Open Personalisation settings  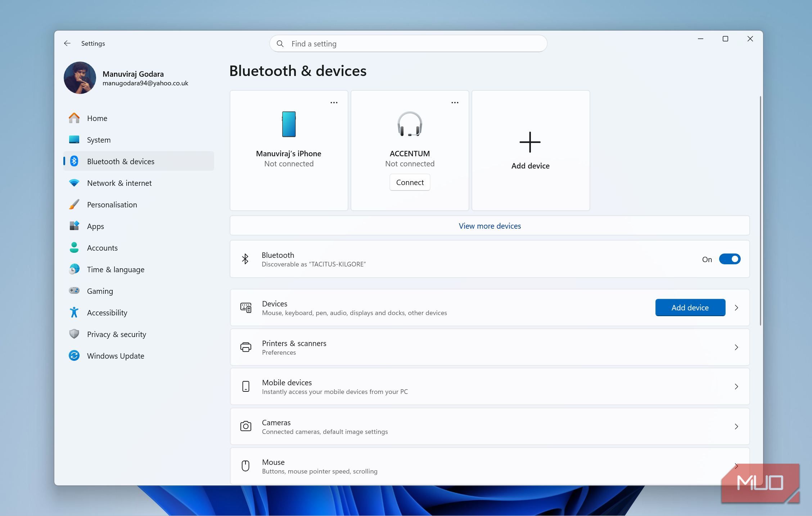click(139, 205)
